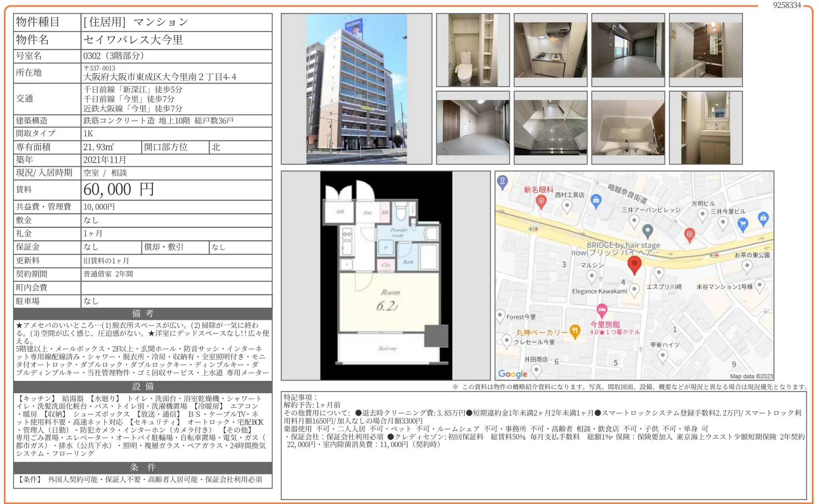819x504 pixels.
Task: Click the お茶の東公園 map marker
Action: coord(747,265)
